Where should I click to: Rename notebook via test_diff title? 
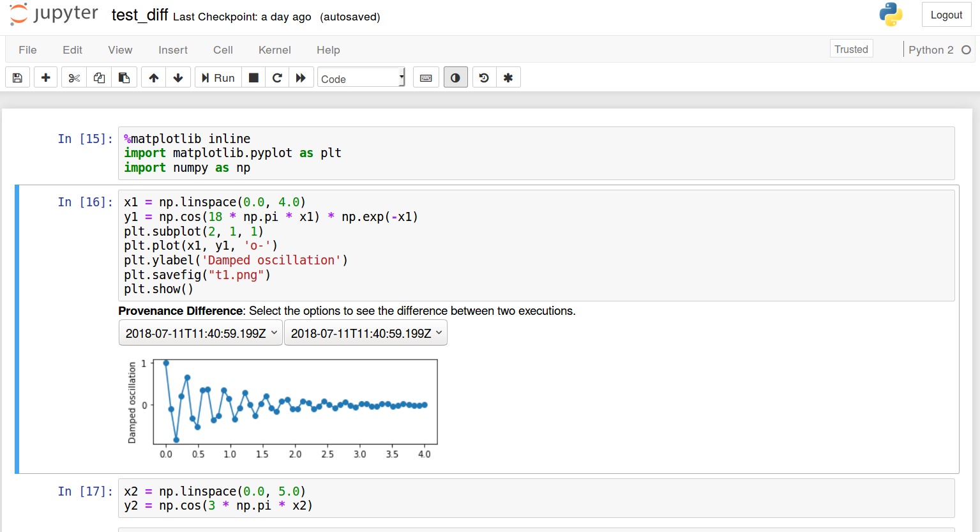tap(139, 15)
